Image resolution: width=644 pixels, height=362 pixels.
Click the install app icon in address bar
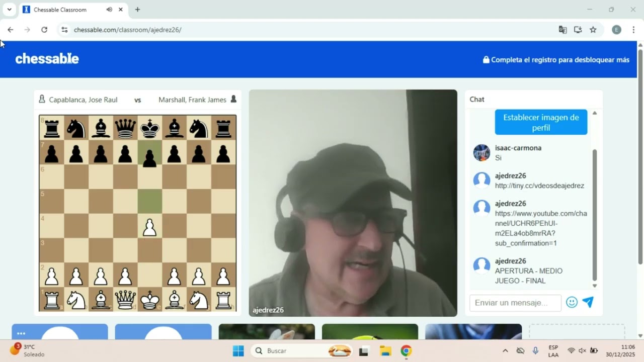click(578, 30)
